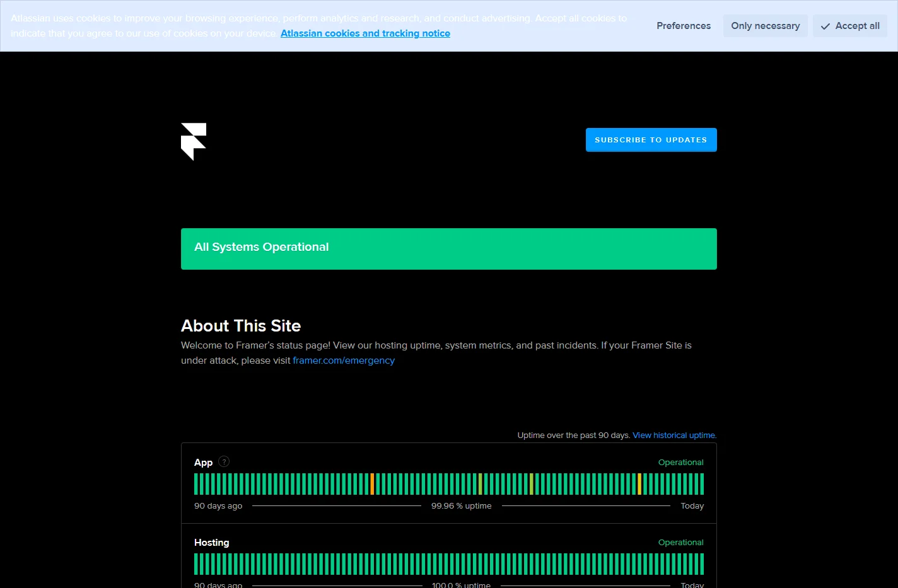Click the last bar in Hosting uptime chart
This screenshot has width=898, height=588.
[x=702, y=564]
